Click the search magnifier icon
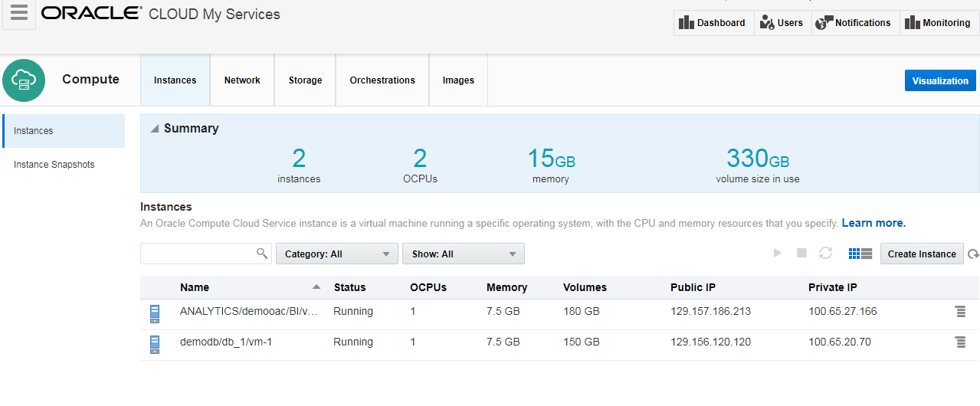Screen dimensions: 980x406 tap(262, 254)
